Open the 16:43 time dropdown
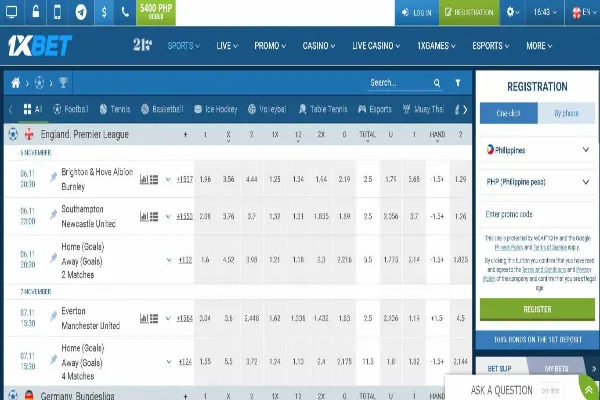This screenshot has height=400, width=600. [545, 12]
